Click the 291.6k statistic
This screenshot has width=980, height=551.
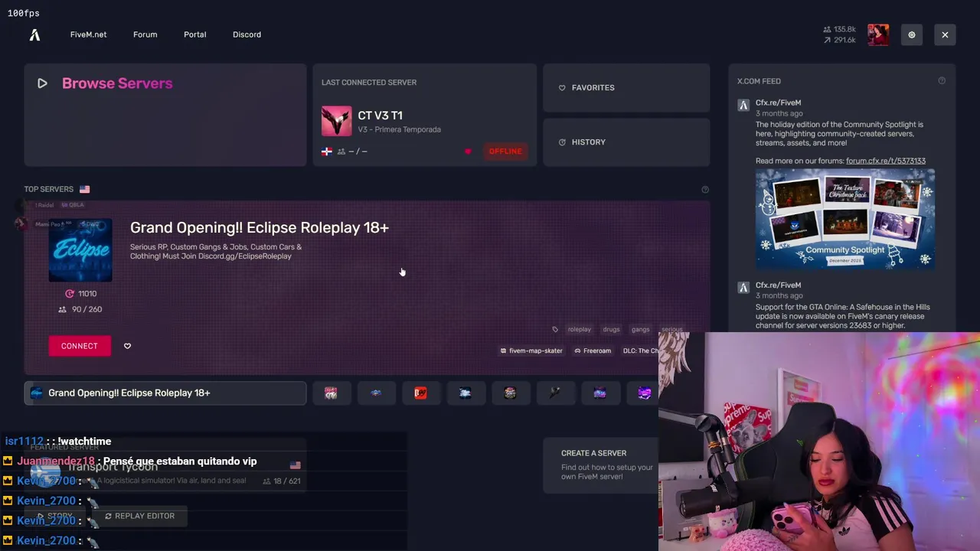pos(840,40)
